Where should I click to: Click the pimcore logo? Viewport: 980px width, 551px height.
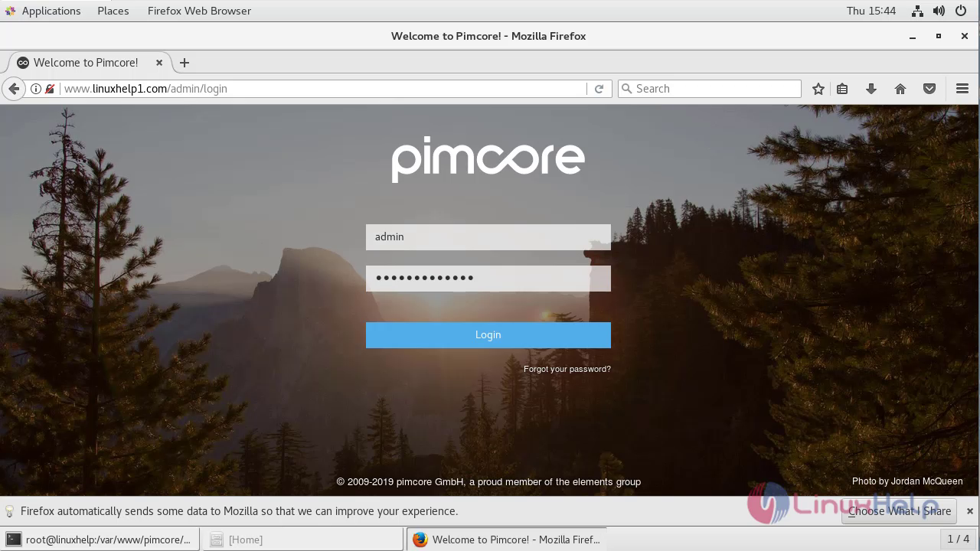point(488,159)
